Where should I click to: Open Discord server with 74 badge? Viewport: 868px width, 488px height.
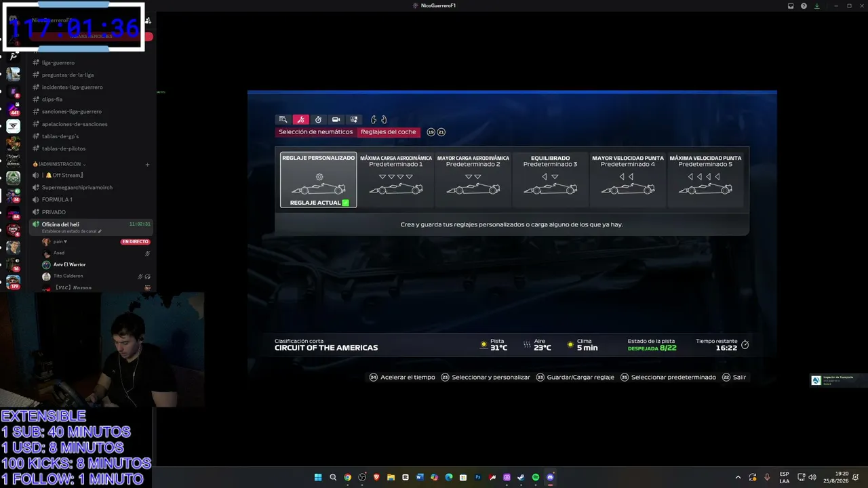click(x=13, y=195)
